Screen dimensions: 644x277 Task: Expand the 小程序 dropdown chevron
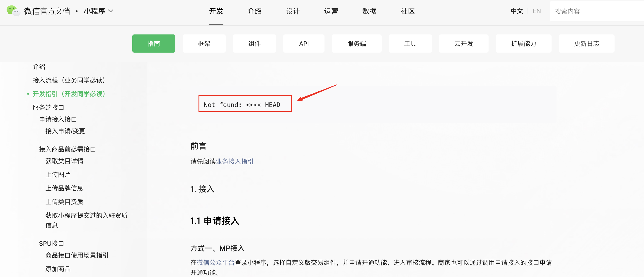(x=111, y=11)
